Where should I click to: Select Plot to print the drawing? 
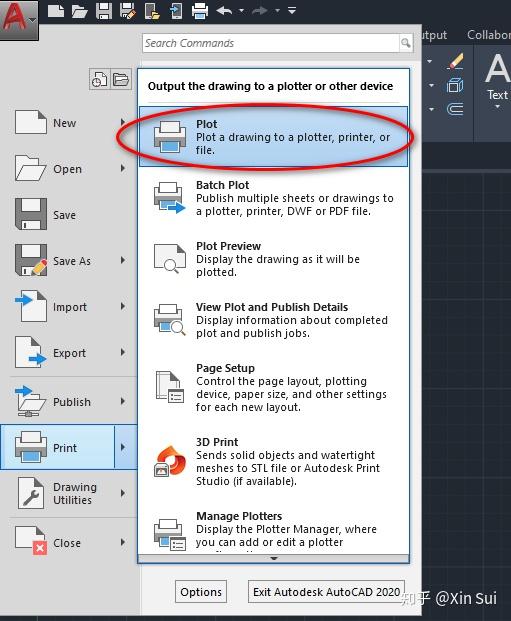273,137
